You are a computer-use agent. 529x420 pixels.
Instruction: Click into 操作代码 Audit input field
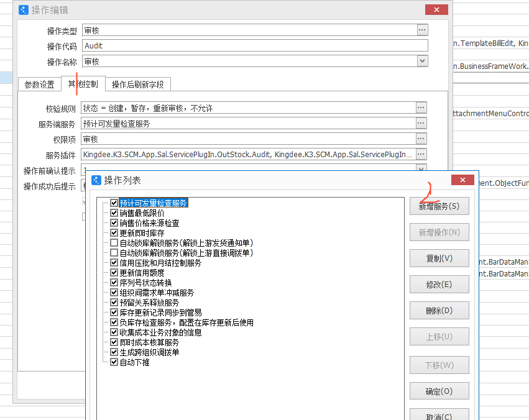point(255,45)
